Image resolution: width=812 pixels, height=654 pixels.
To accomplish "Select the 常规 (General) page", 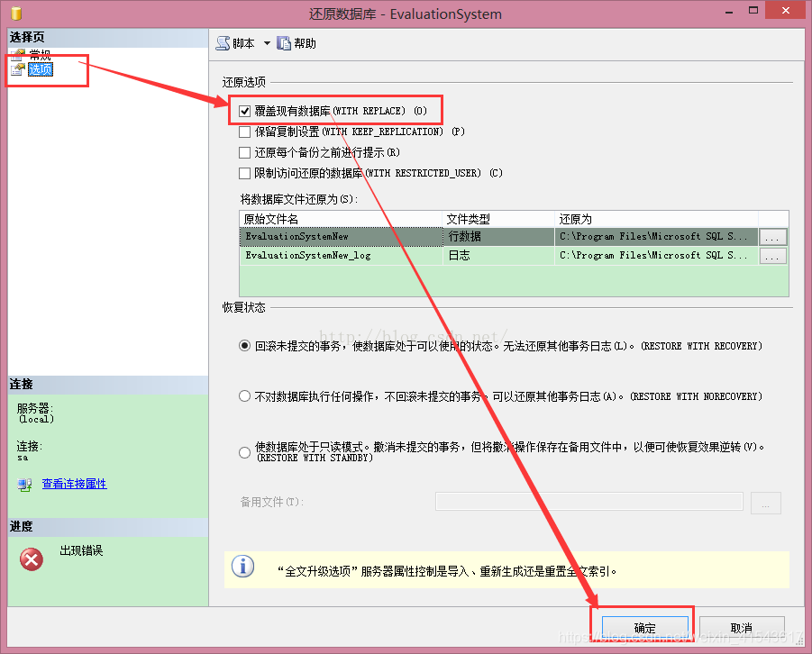I will coord(40,54).
